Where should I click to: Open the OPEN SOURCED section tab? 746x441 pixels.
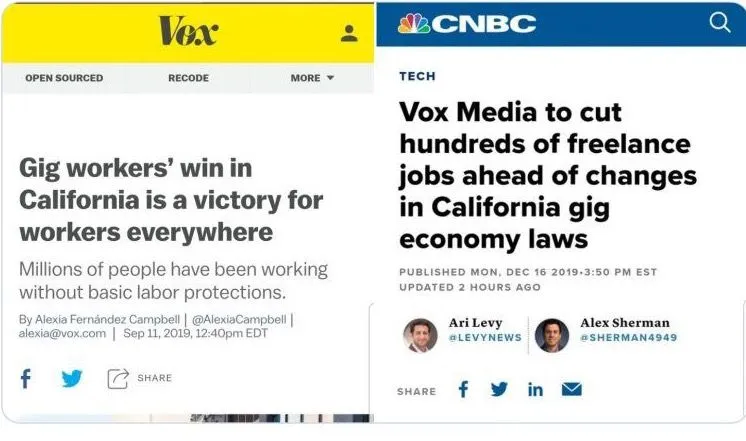[64, 78]
